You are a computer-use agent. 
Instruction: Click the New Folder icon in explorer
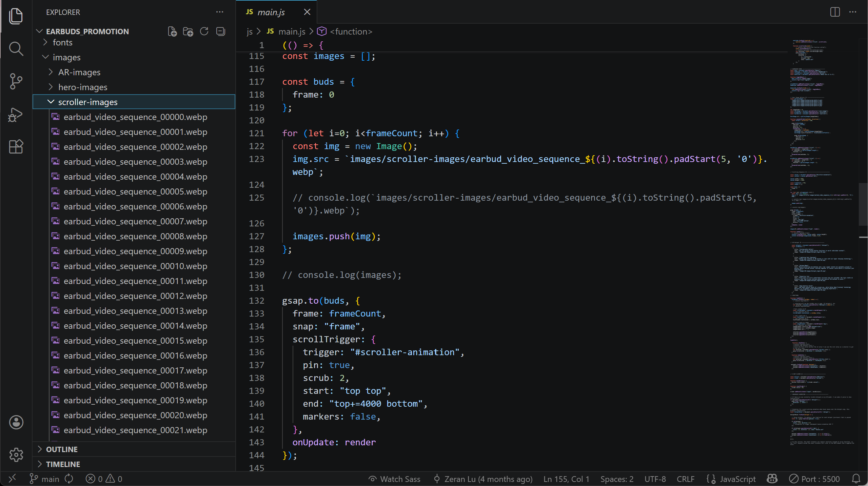[188, 32]
